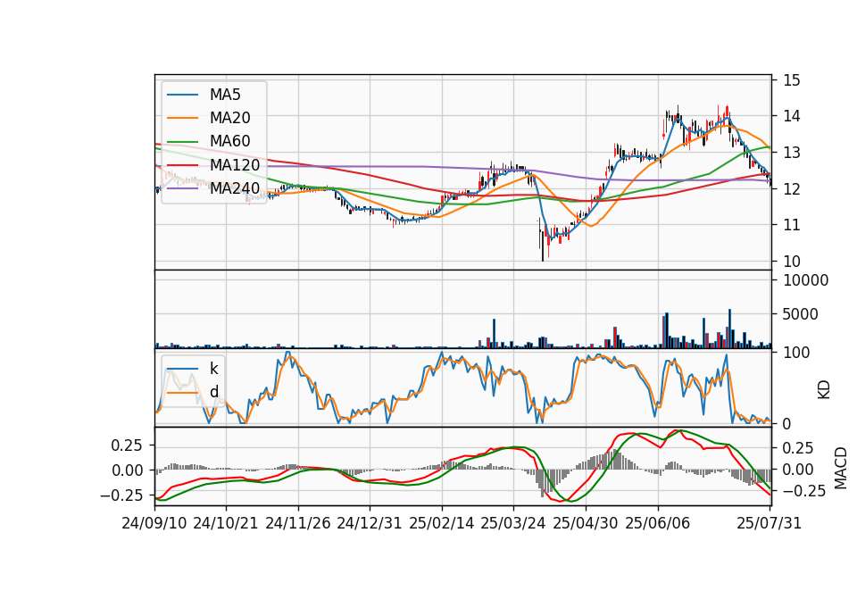Click the green MA60 legend line sample
The width and height of the screenshot is (857, 616).
(182, 141)
